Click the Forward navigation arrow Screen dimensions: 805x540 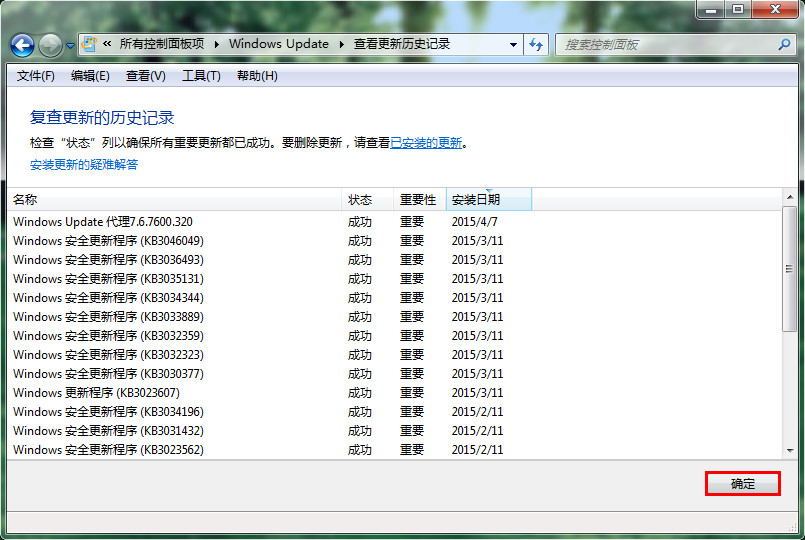pyautogui.click(x=50, y=45)
